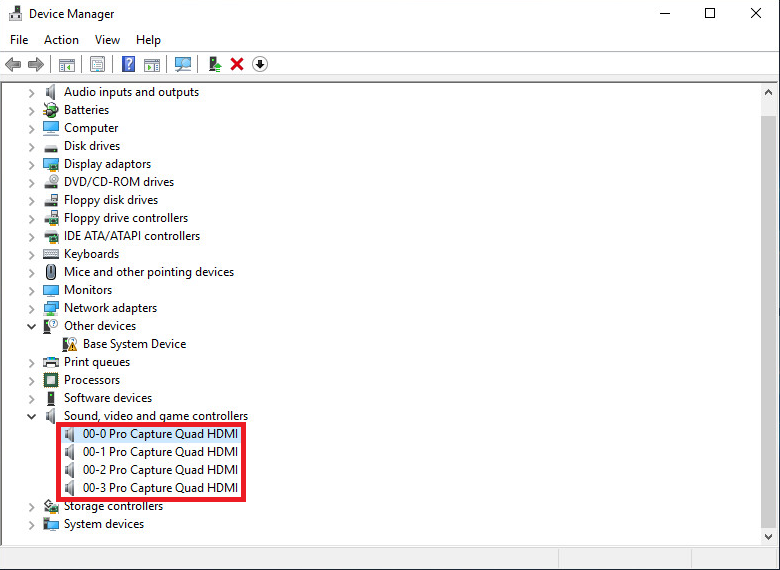Open the Action menu
The width and height of the screenshot is (780, 570).
pos(61,40)
